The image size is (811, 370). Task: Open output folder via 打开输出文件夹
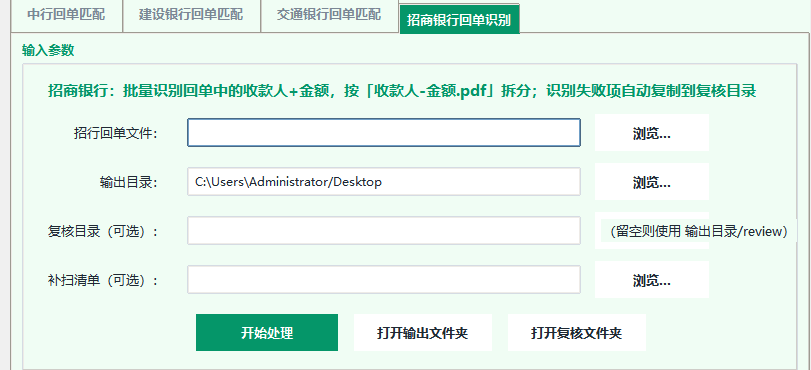point(423,333)
